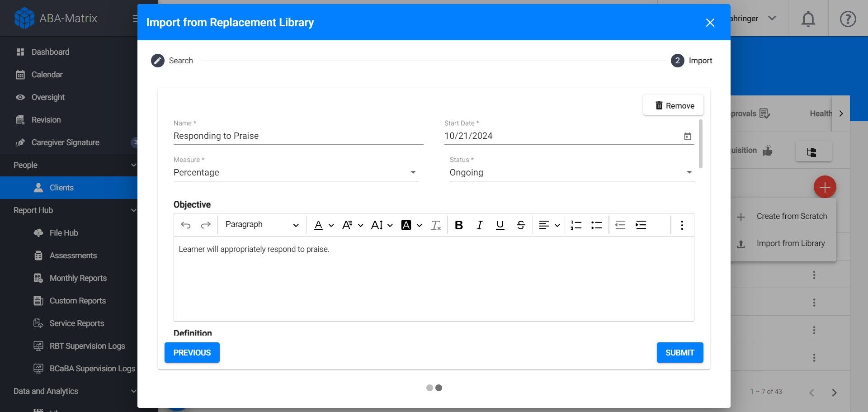
Task: Open the Revision page
Action: tap(46, 120)
